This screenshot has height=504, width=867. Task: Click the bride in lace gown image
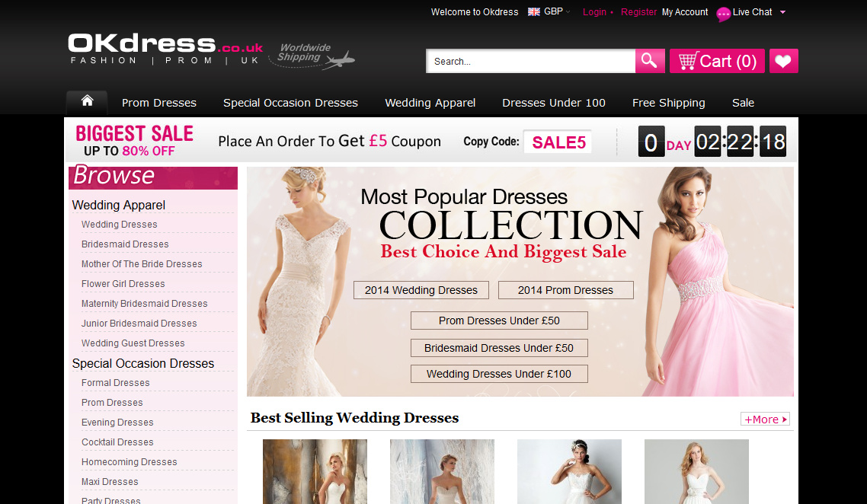[x=302, y=282]
